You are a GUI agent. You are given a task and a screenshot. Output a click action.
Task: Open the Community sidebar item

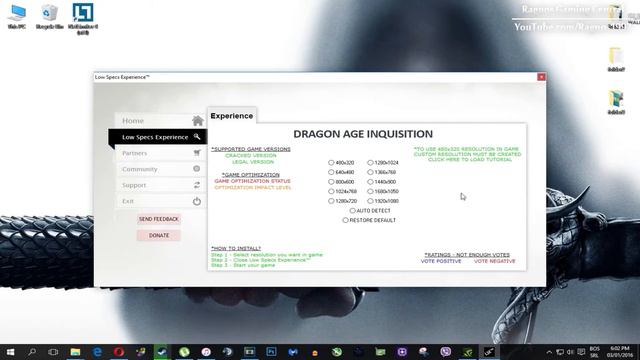160,169
